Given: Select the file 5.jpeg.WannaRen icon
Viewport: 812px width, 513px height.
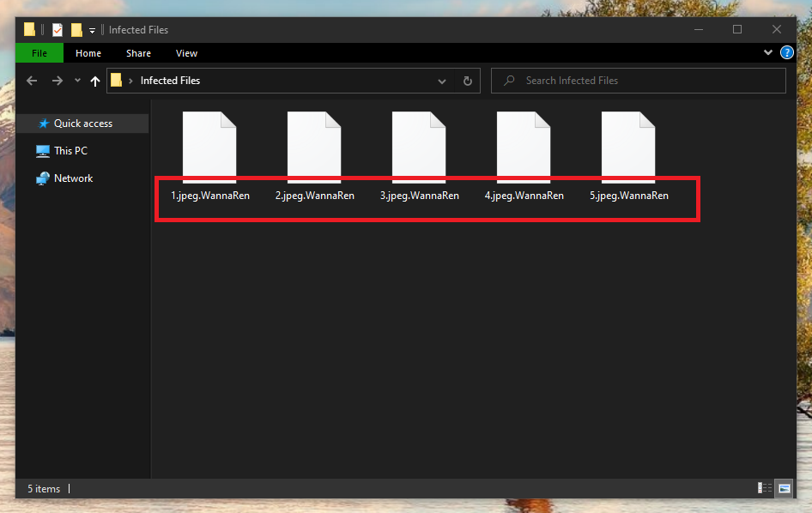Looking at the screenshot, I should click(628, 147).
